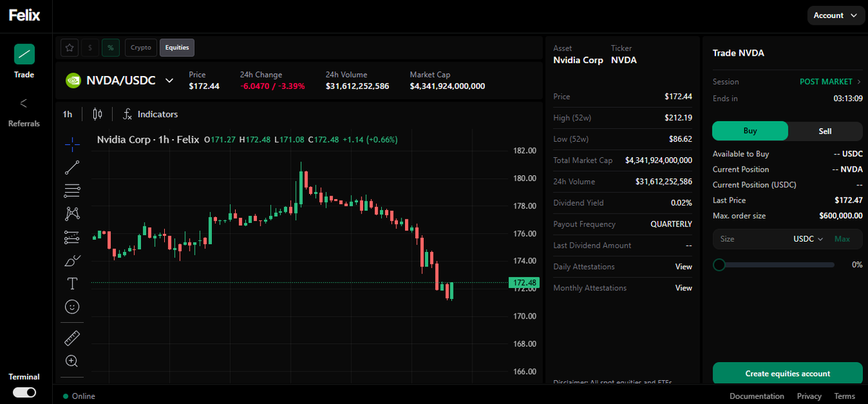868x404 pixels.
Task: Select the Fibonacci retracement tool
Action: (72, 190)
